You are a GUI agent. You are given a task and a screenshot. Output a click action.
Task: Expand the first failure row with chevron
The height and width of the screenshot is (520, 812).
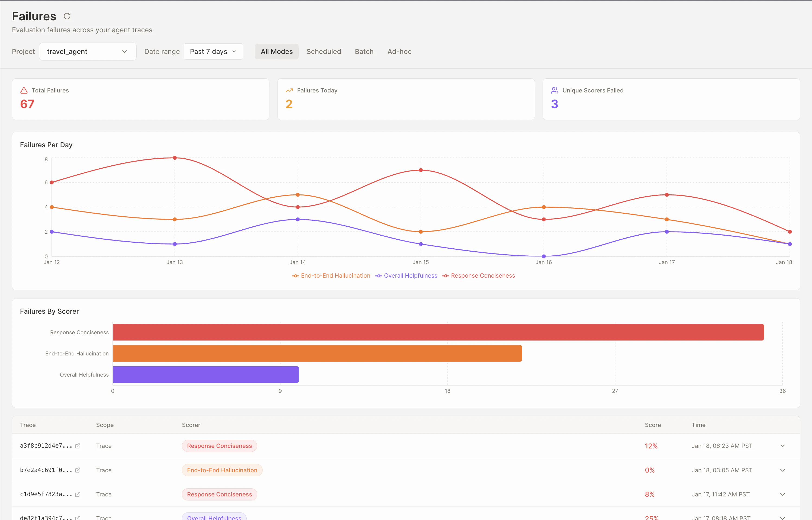[x=783, y=446]
